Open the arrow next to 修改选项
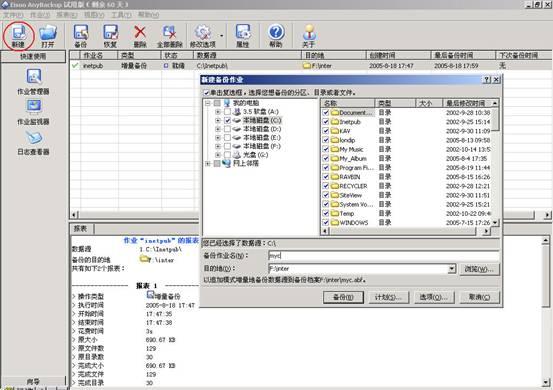 point(221,36)
